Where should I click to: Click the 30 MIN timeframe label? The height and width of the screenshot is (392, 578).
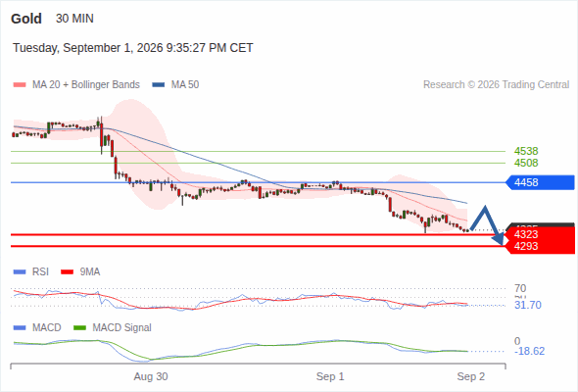[74, 19]
